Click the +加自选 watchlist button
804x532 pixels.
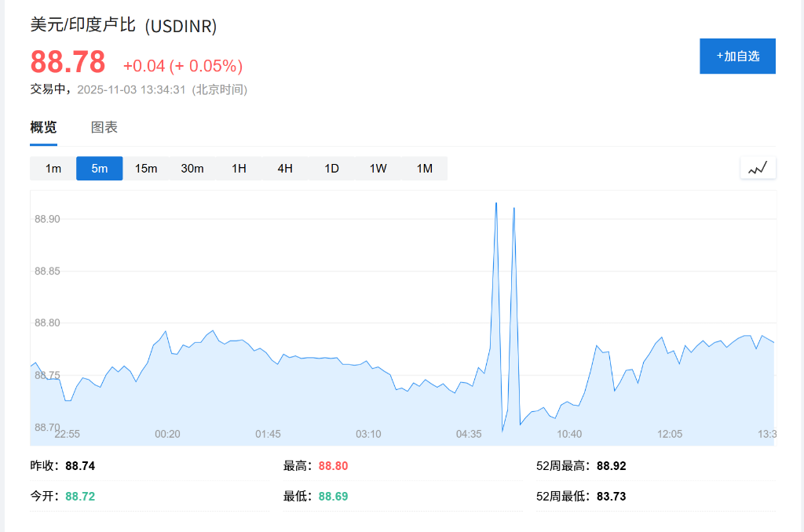tap(737, 56)
